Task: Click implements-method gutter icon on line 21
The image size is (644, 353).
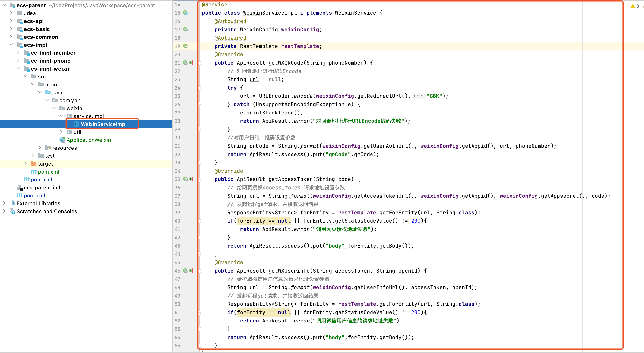Action: pyautogui.click(x=191, y=63)
